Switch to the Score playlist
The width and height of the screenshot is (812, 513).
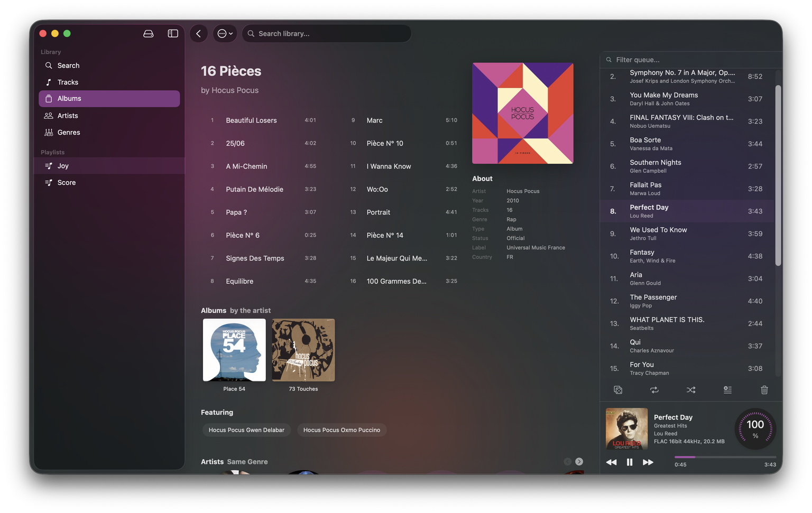coord(67,182)
